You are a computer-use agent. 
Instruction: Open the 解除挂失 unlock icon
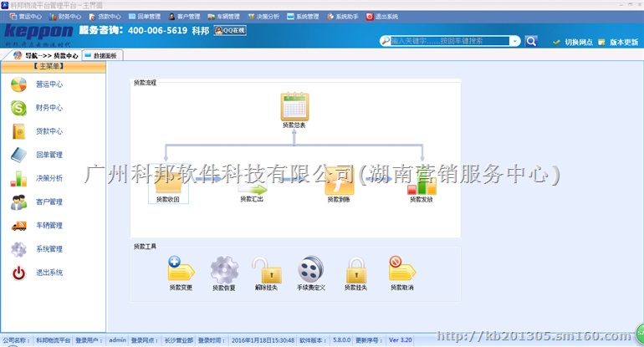265,269
